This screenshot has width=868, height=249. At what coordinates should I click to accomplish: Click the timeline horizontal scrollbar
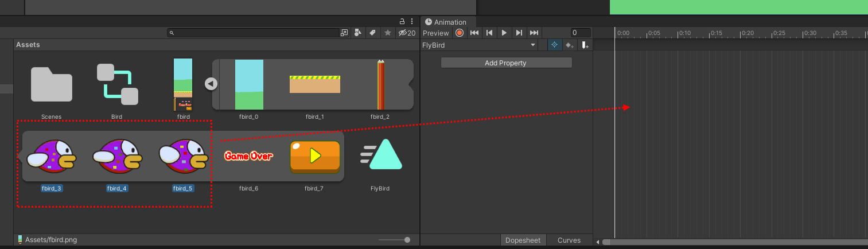(x=734, y=242)
